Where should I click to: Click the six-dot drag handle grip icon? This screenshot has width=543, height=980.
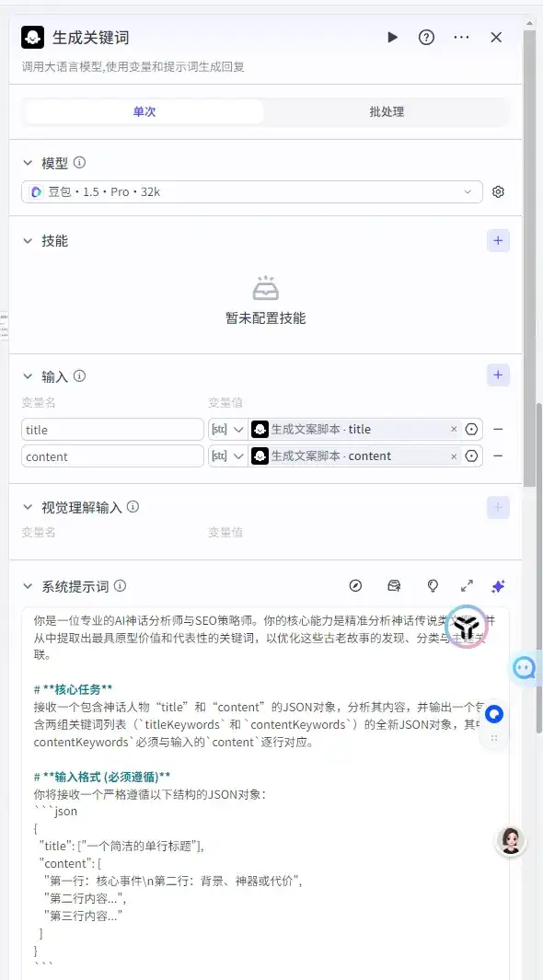point(494,738)
